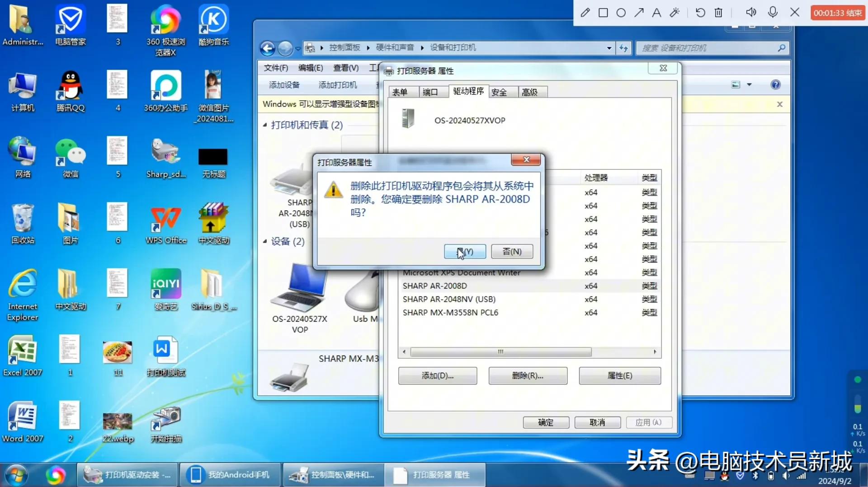Collapse 设备 (2) group
This screenshot has width=868, height=487.
pos(265,241)
